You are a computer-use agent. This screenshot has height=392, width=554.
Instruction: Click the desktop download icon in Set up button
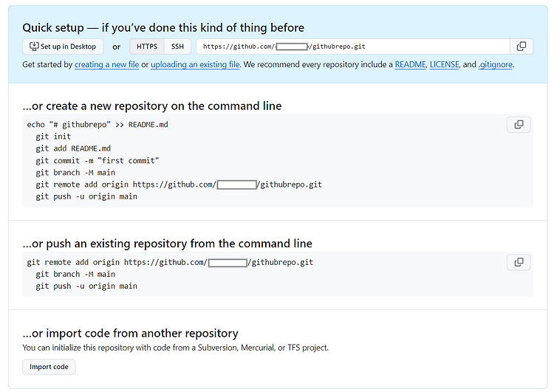point(34,47)
